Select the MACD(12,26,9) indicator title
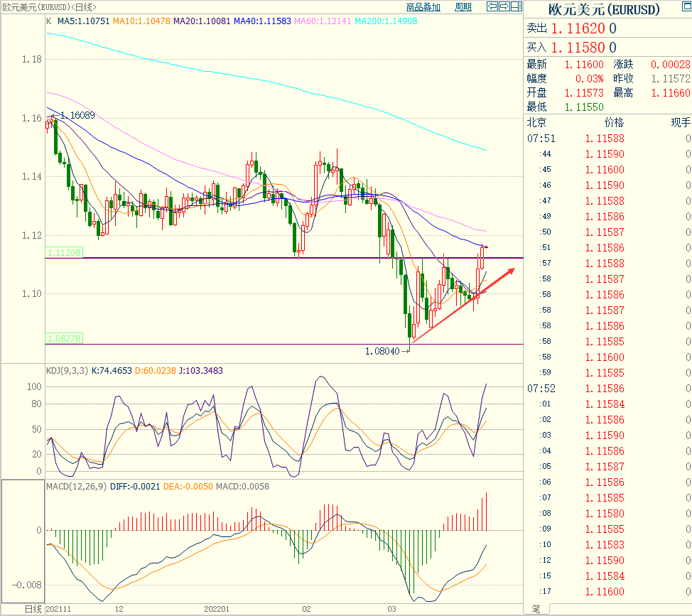Image resolution: width=692 pixels, height=616 pixels. coord(75,486)
